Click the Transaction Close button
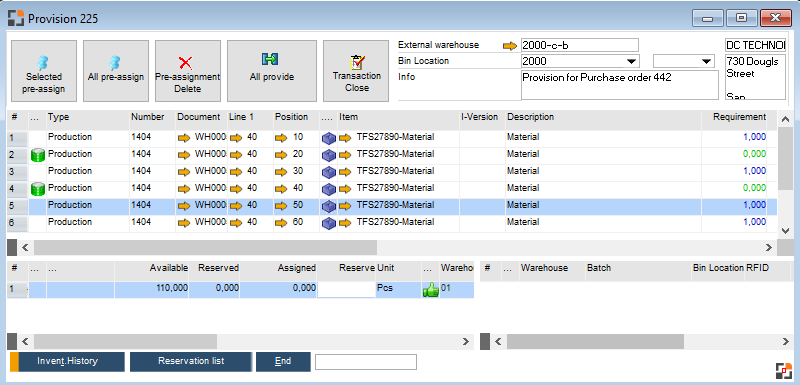Screen dimensions: 800x385 coord(357,71)
